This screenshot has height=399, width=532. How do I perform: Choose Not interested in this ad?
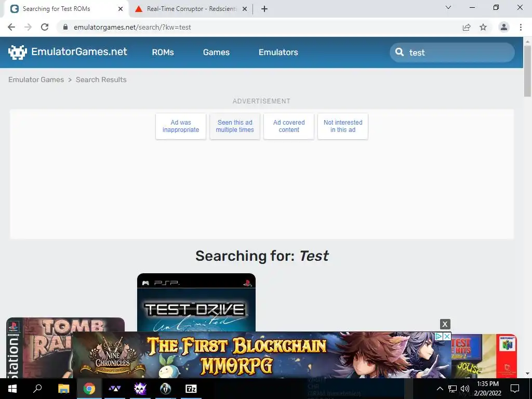(x=343, y=126)
